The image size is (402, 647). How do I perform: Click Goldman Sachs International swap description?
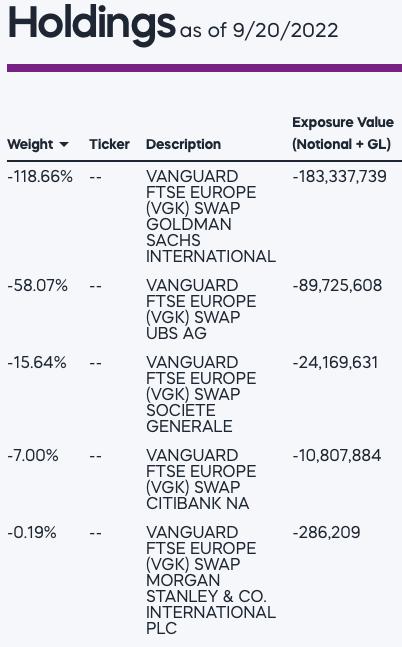[210, 216]
